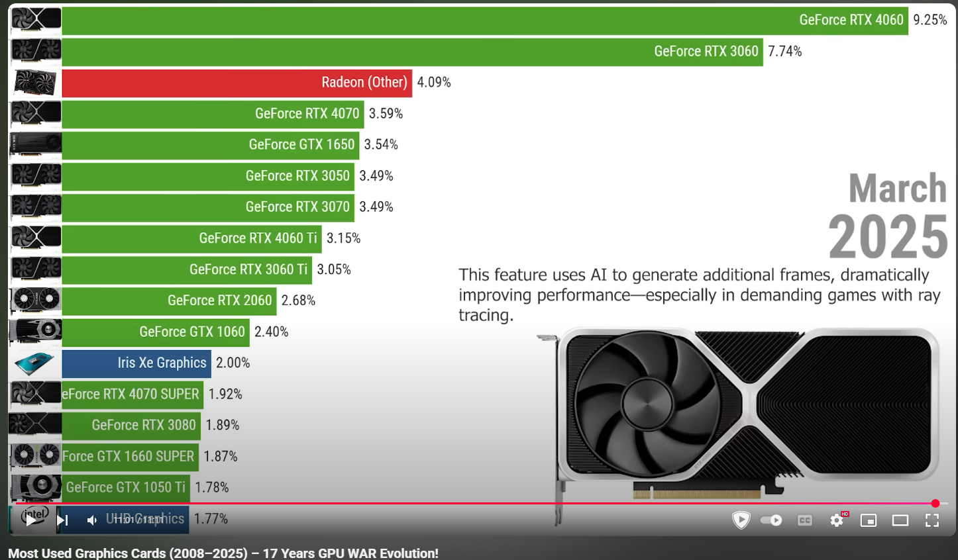This screenshot has height=560, width=958.
Task: Click the 'GeForce GTX 1650' bar label
Action: [x=301, y=144]
